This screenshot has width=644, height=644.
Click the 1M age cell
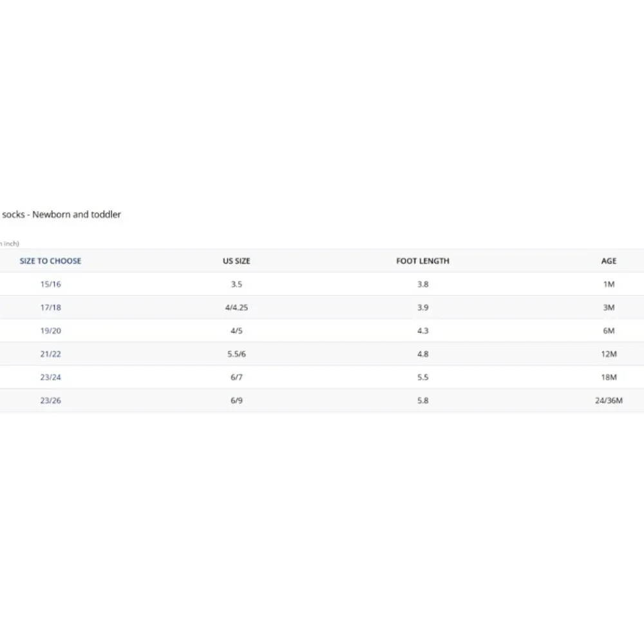(x=609, y=284)
